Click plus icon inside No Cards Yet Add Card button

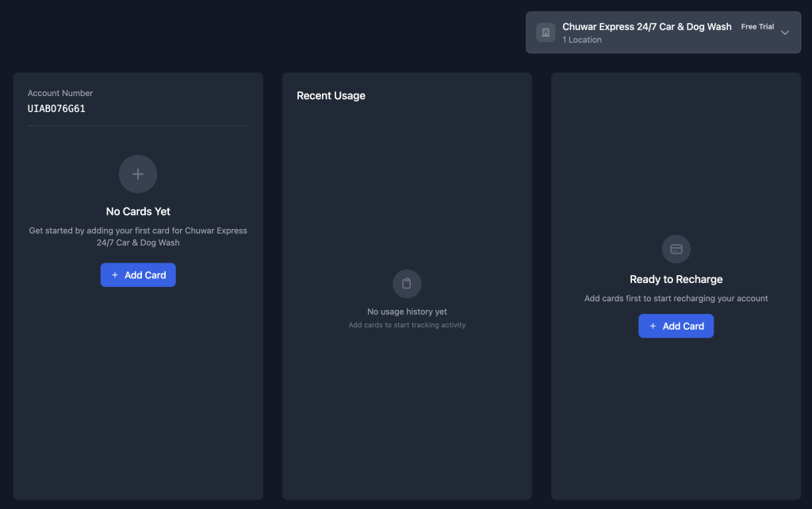coord(115,275)
